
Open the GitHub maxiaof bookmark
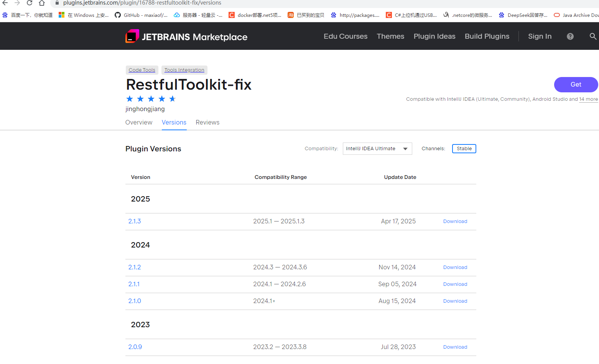click(x=141, y=15)
